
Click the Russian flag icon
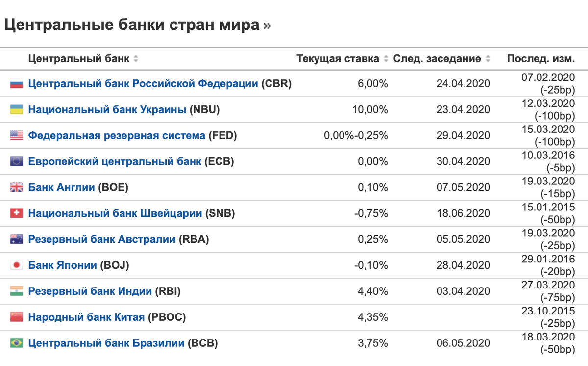[17, 84]
